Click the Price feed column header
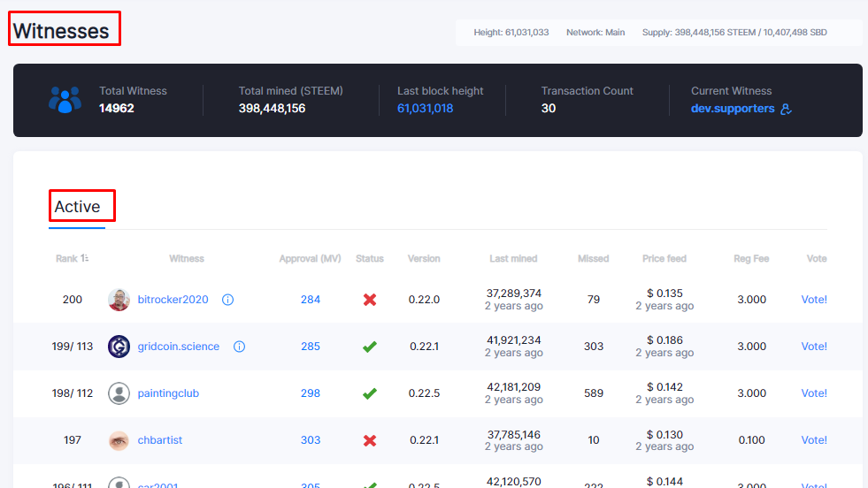 pyautogui.click(x=664, y=258)
